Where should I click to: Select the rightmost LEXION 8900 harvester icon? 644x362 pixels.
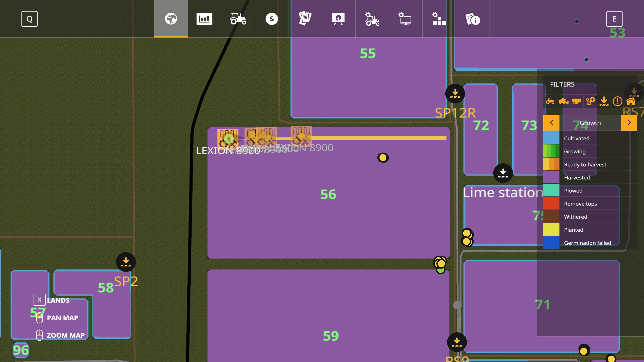pos(301,136)
